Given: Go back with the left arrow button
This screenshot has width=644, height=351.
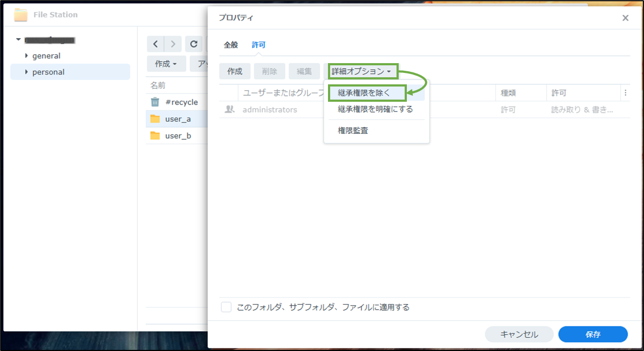Looking at the screenshot, I should coord(155,44).
